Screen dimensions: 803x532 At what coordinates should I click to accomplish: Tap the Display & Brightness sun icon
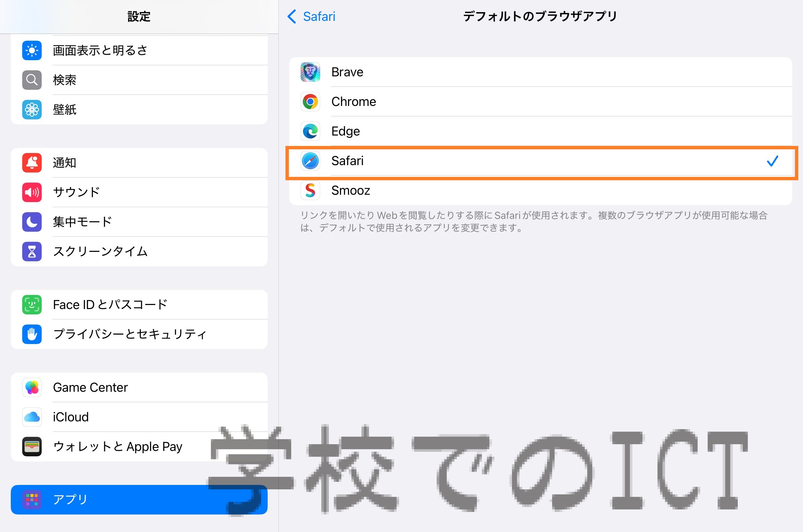tap(32, 50)
